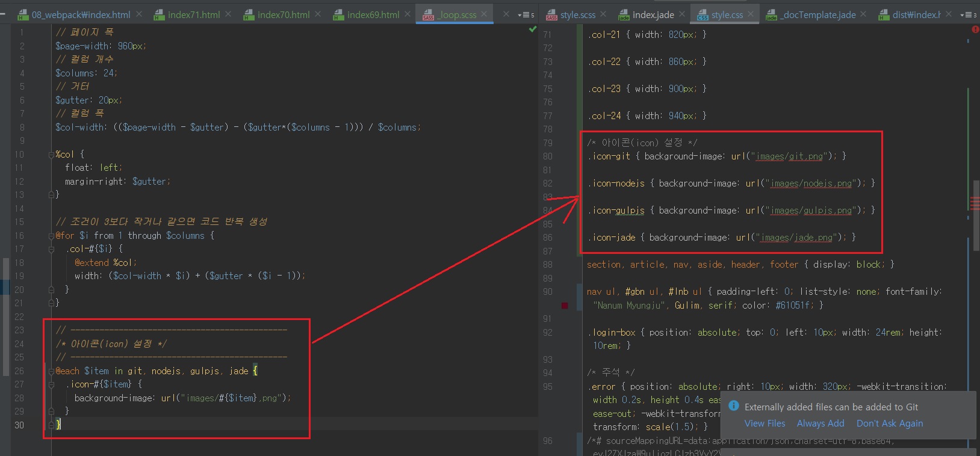Click the info icon in Git notification
Screen dimensions: 980x456
coord(734,406)
